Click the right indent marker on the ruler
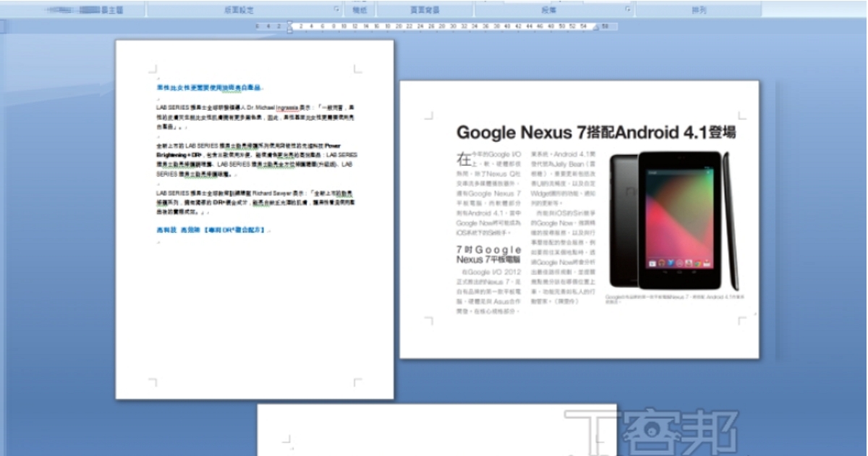Image resolution: width=868 pixels, height=456 pixels. pyautogui.click(x=597, y=28)
